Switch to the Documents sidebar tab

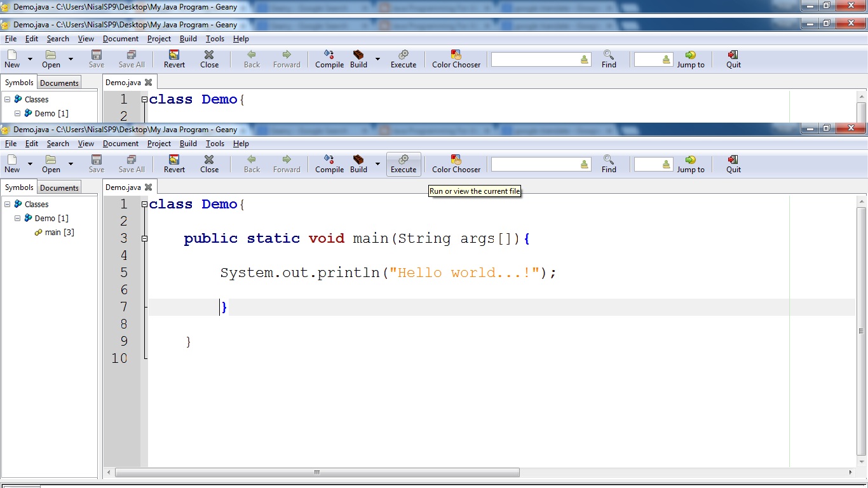58,187
